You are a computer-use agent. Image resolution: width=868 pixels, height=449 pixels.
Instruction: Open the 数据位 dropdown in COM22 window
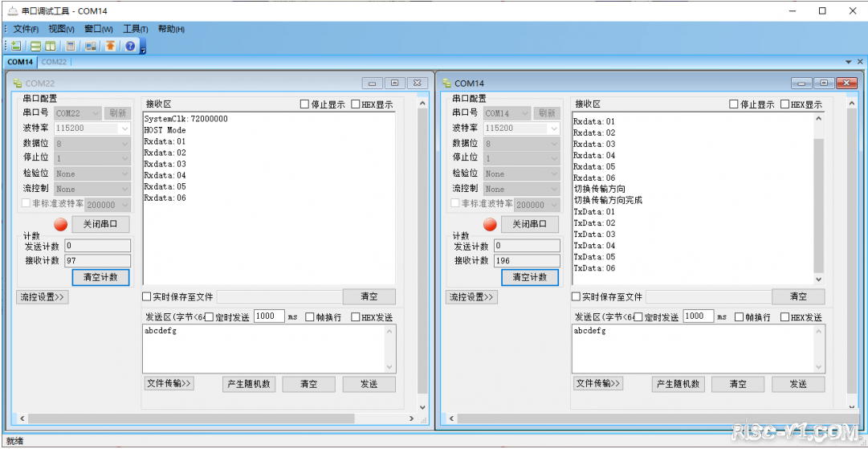pos(92,143)
